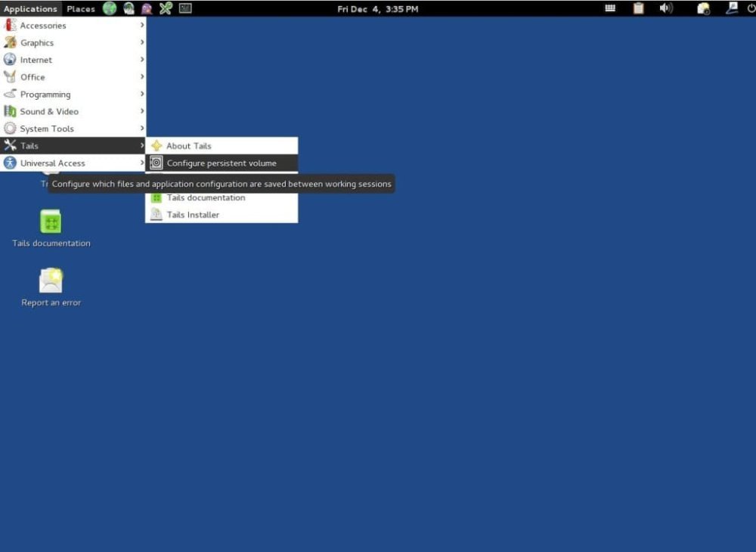The width and height of the screenshot is (756, 552).
Task: Open KeePassX from the green keys icon
Action: (x=166, y=8)
